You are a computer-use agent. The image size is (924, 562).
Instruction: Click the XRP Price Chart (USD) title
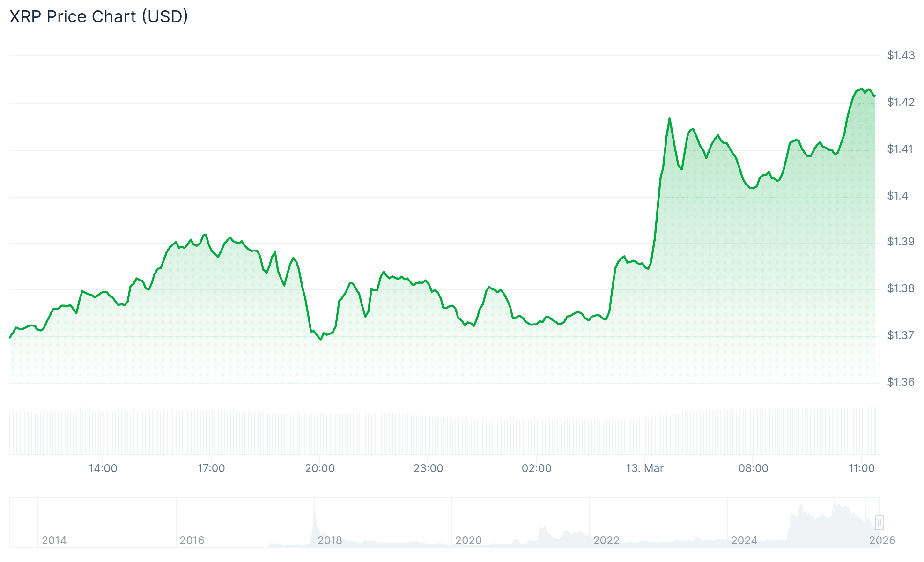99,17
